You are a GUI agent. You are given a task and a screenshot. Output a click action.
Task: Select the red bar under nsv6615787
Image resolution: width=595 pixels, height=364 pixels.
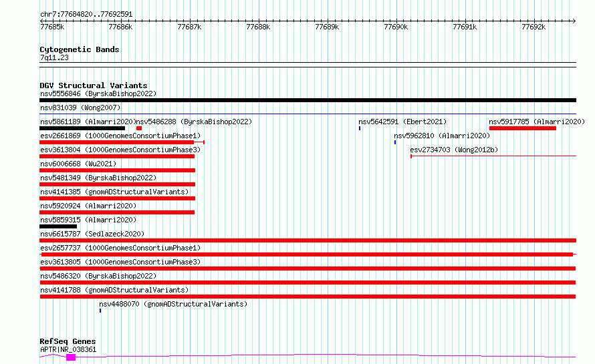pyautogui.click(x=308, y=240)
